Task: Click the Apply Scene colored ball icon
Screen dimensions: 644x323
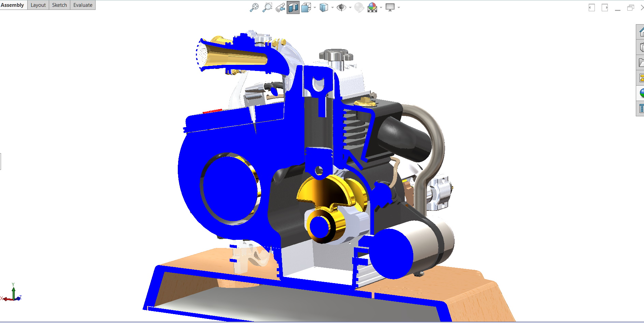Action: [x=372, y=8]
